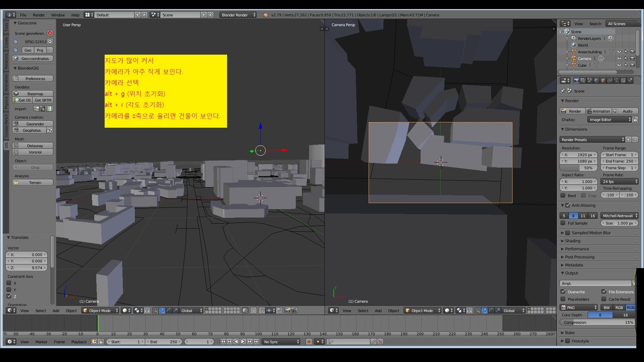Screen dimensions: 644x362
Task: Click the Blender logo in the info header
Action: pos(265,15)
